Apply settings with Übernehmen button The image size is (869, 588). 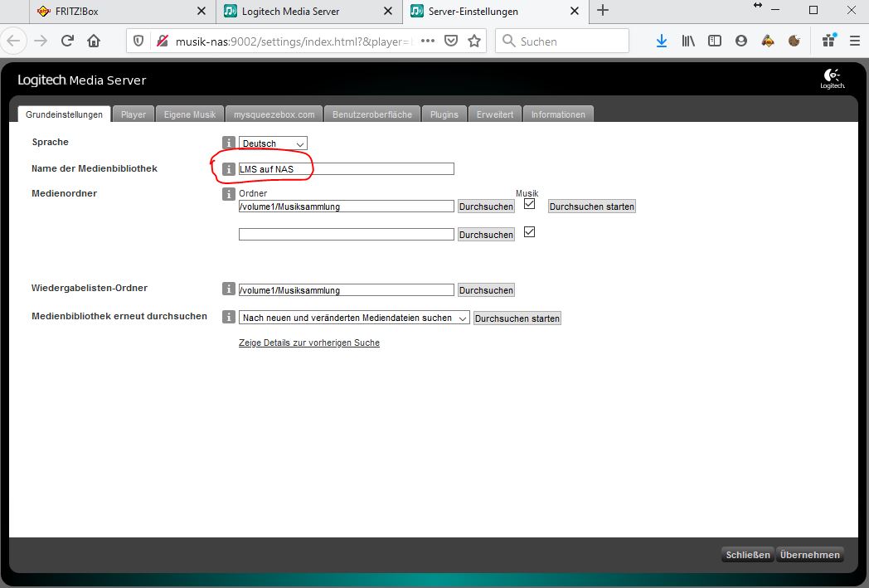point(809,555)
